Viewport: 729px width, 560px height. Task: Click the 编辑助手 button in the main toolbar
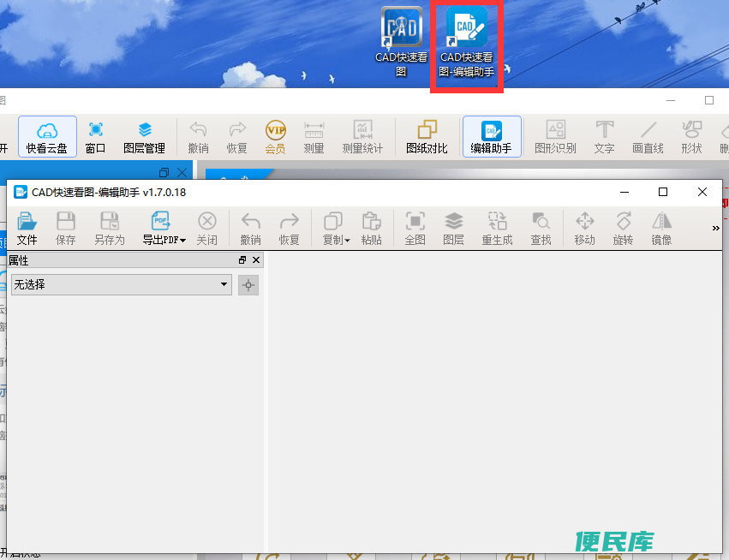[x=492, y=137]
